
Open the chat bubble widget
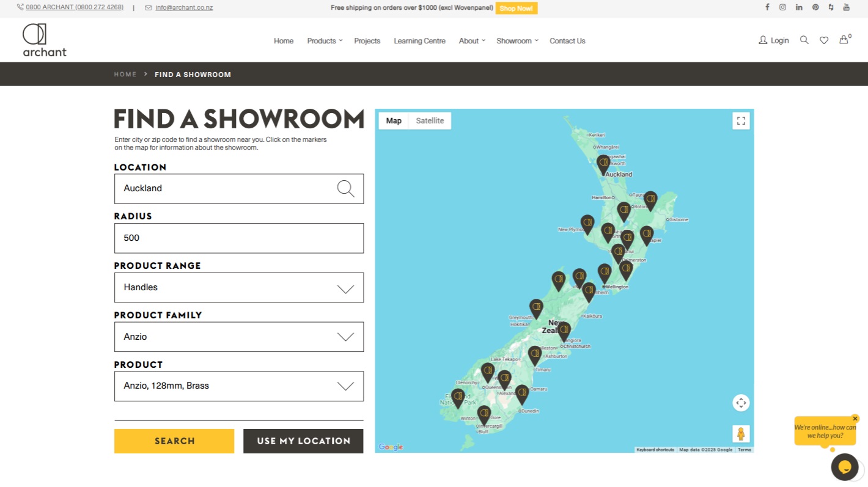[x=844, y=467]
